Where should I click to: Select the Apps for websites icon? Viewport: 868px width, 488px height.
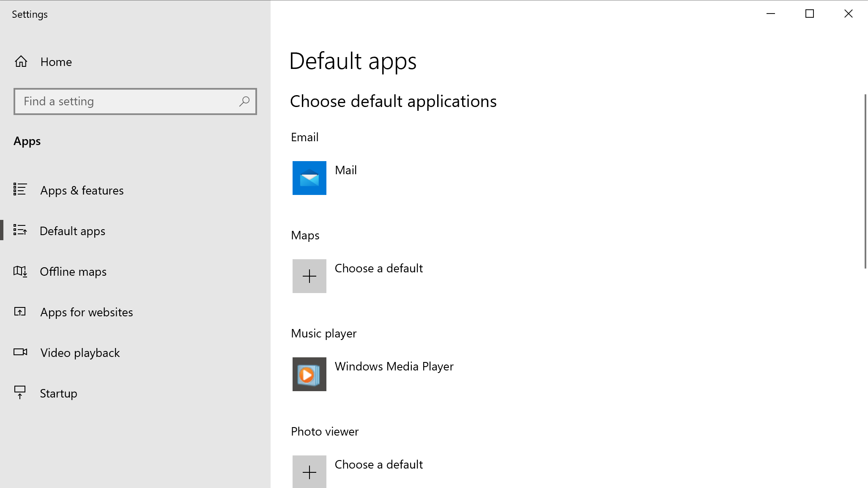[20, 312]
